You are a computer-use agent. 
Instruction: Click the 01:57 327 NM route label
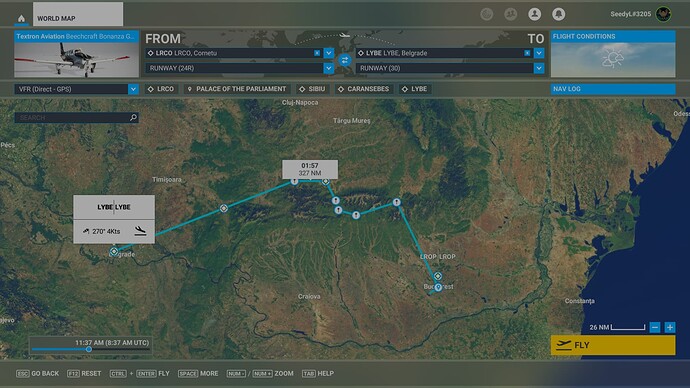coord(310,169)
